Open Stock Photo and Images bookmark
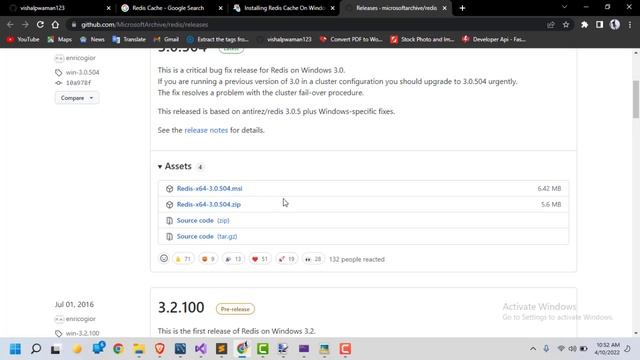The height and width of the screenshot is (360, 640). 422,39
